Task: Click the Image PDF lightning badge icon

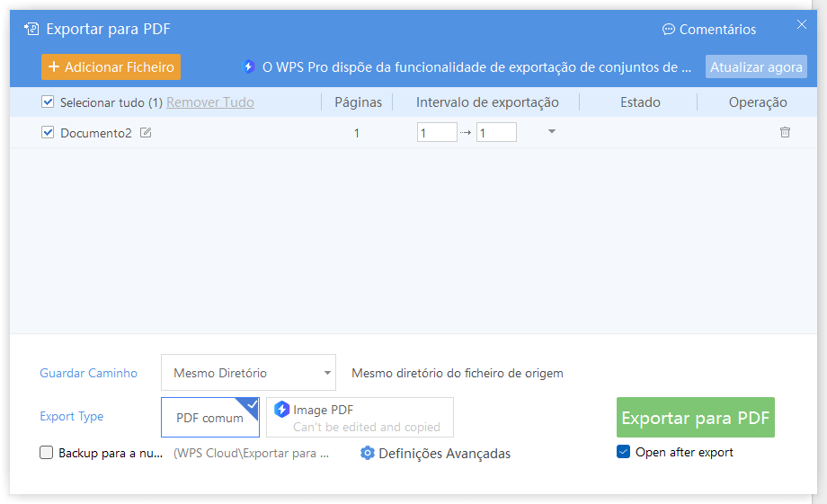Action: [281, 410]
